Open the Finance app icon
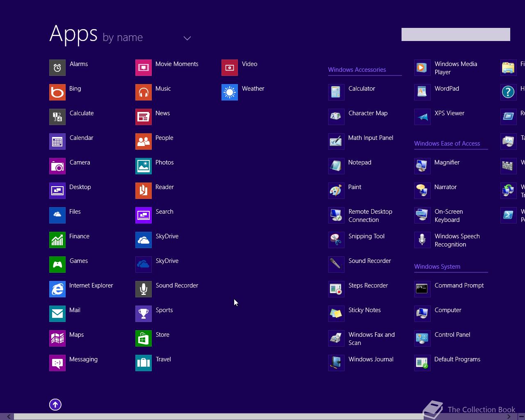The height and width of the screenshot is (420, 525). point(57,240)
